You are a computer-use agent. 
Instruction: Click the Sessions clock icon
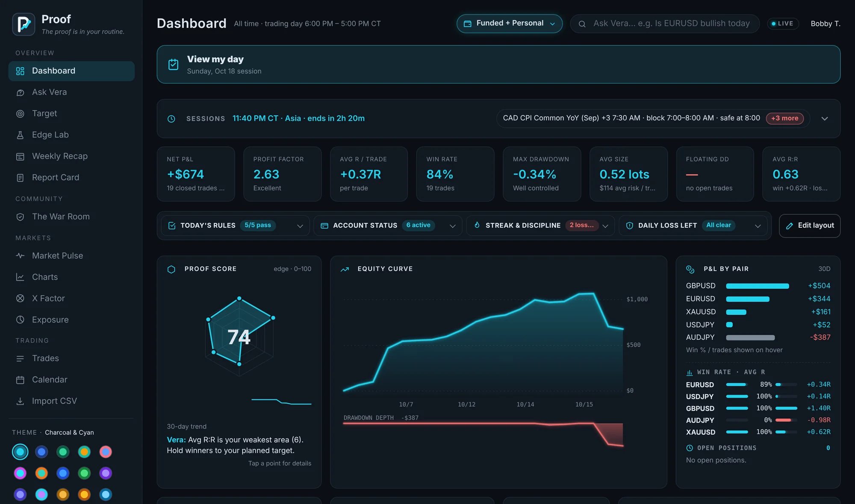point(171,119)
